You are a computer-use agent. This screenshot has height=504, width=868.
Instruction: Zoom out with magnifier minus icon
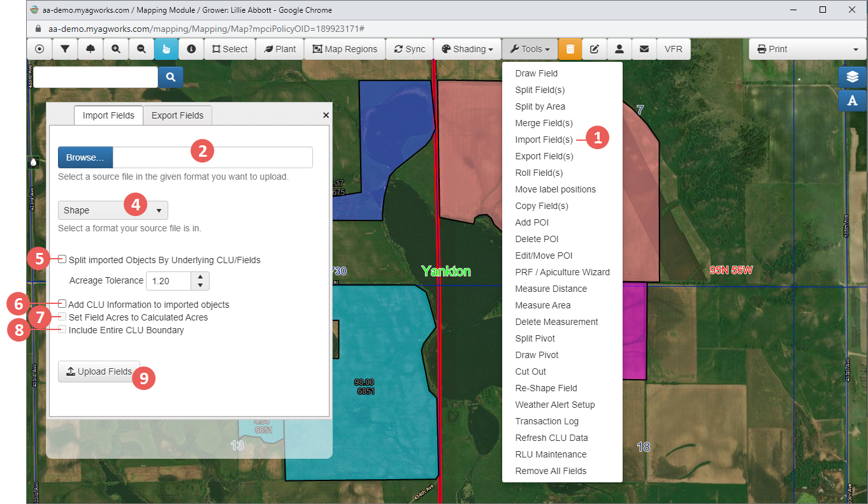pos(141,49)
